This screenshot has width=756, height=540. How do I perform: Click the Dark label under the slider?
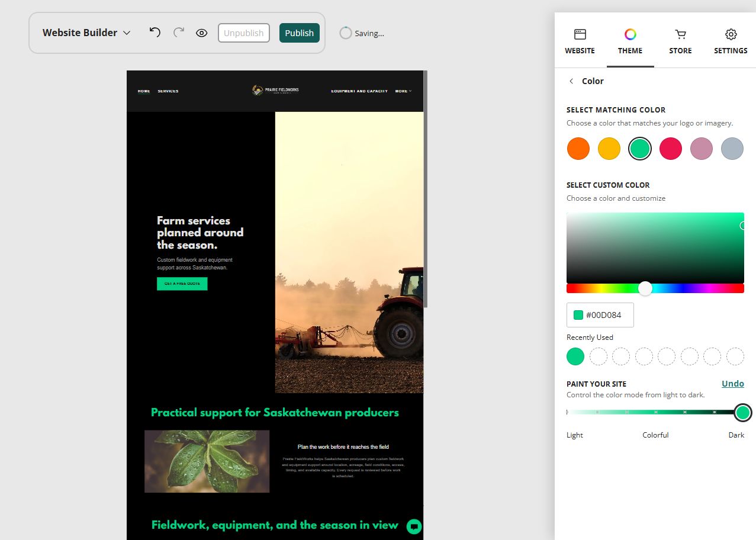click(x=736, y=435)
